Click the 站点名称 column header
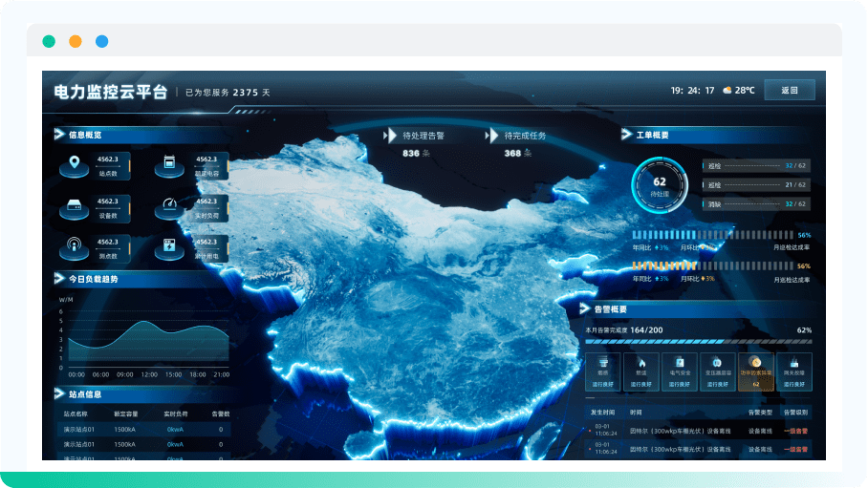The width and height of the screenshot is (868, 488). [76, 414]
